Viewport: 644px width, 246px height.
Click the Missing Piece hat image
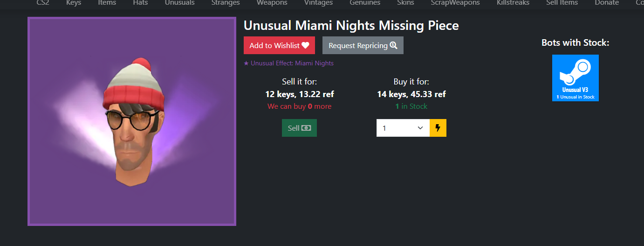pyautogui.click(x=132, y=121)
